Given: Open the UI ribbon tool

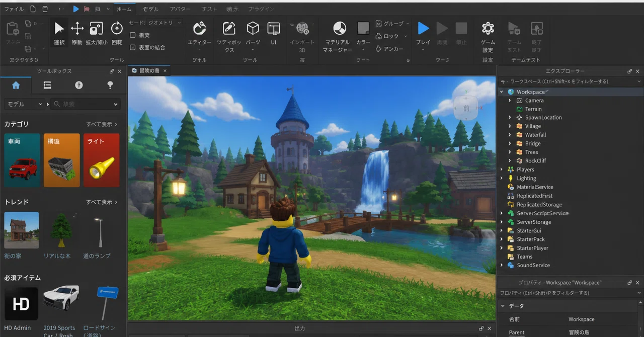Looking at the screenshot, I should [274, 33].
